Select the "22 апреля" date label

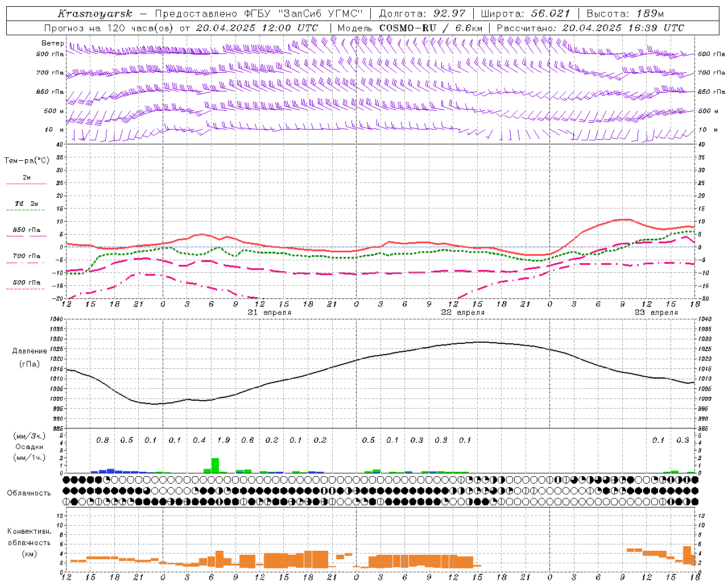pos(462,313)
